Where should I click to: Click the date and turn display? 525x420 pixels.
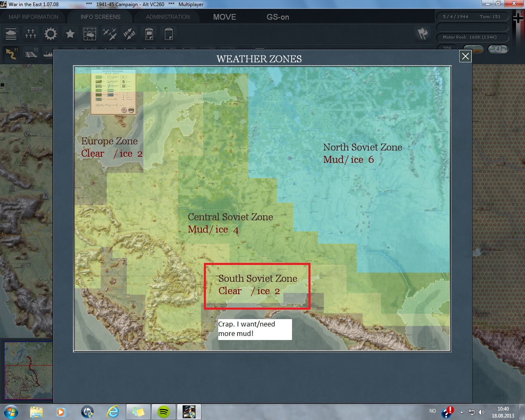472,17
